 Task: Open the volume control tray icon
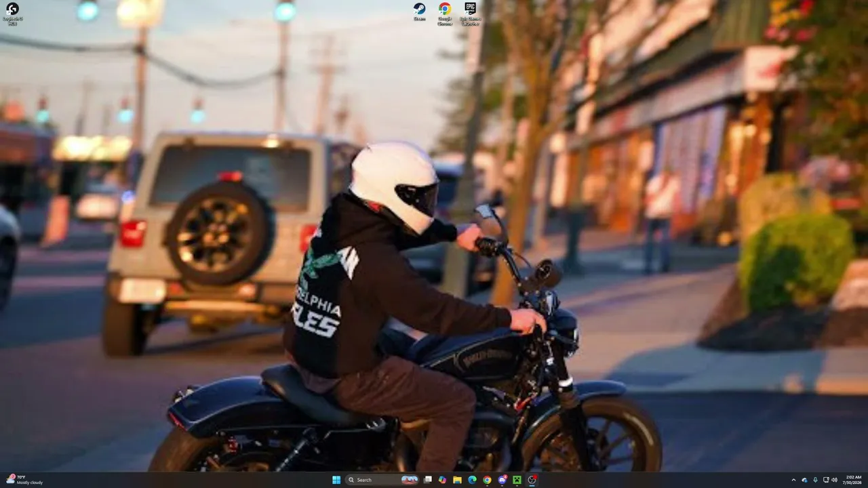[x=834, y=480]
